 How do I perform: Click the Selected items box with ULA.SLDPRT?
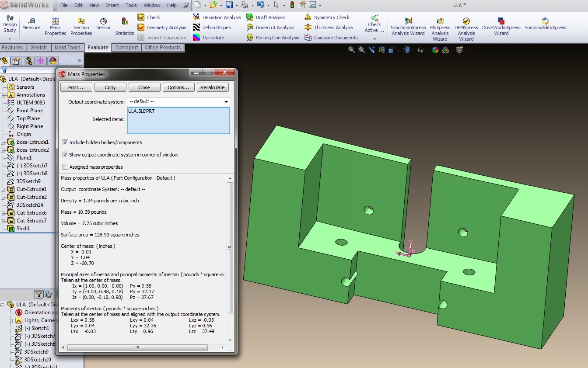(178, 120)
